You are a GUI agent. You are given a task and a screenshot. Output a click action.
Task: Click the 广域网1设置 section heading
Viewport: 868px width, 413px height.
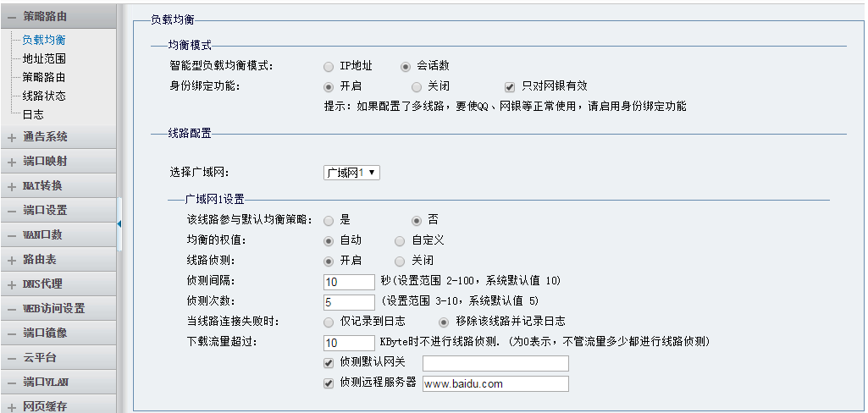click(214, 199)
